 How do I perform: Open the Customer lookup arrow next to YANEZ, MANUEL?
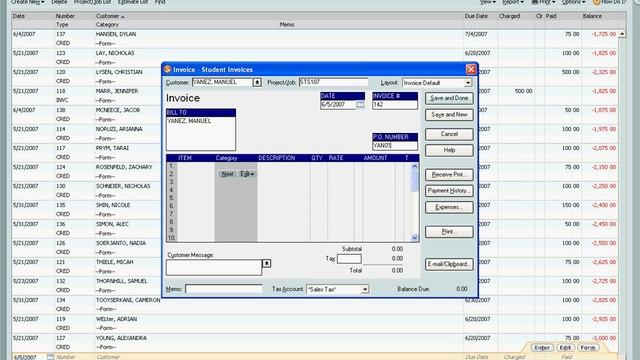pyautogui.click(x=257, y=82)
